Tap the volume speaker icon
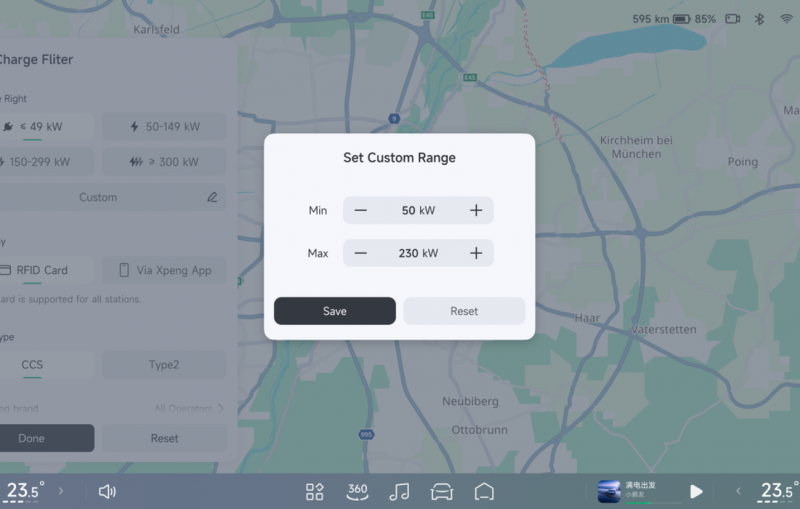This screenshot has width=800, height=509. (107, 491)
